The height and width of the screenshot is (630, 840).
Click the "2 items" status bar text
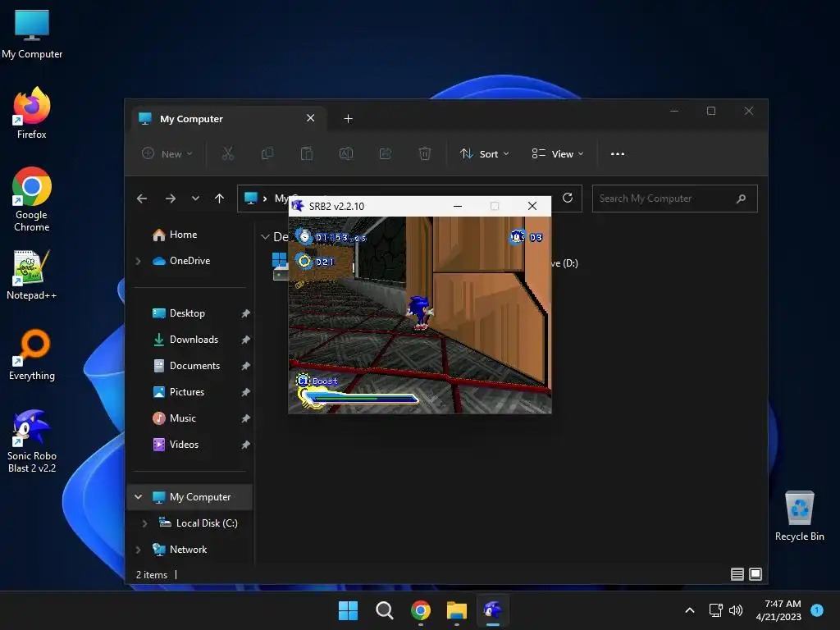152,575
